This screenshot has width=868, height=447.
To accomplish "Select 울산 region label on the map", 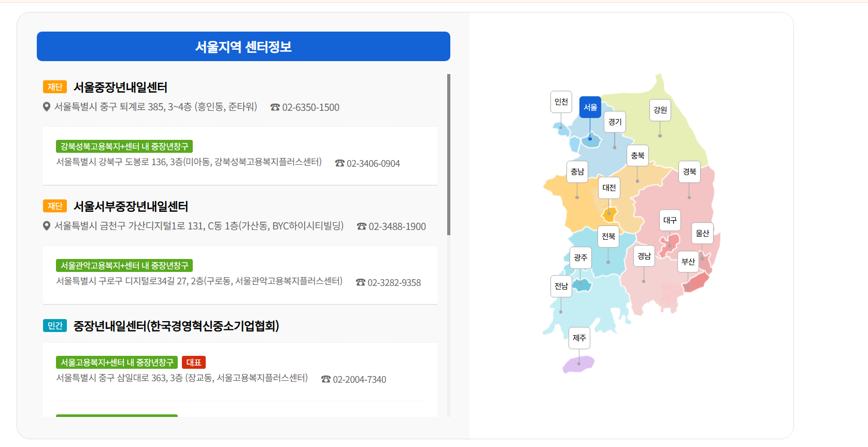I will click(702, 233).
